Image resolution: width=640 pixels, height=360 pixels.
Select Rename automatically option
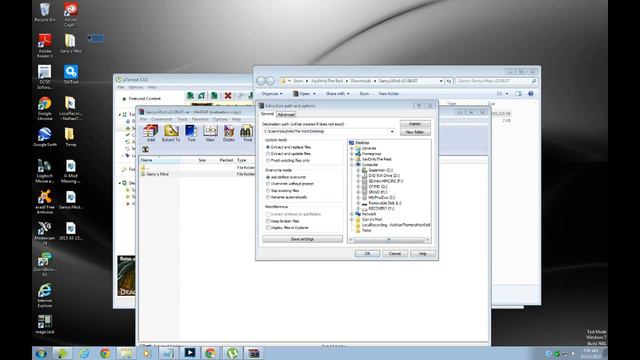[x=287, y=197]
